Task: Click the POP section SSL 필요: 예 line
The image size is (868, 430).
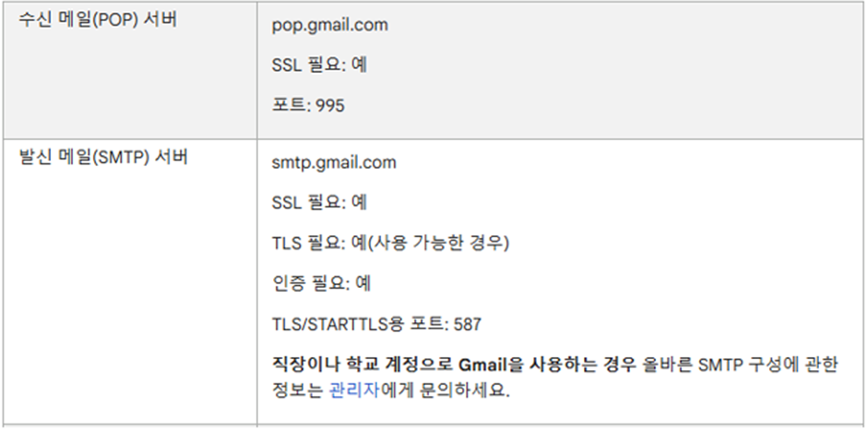Action: point(319,66)
